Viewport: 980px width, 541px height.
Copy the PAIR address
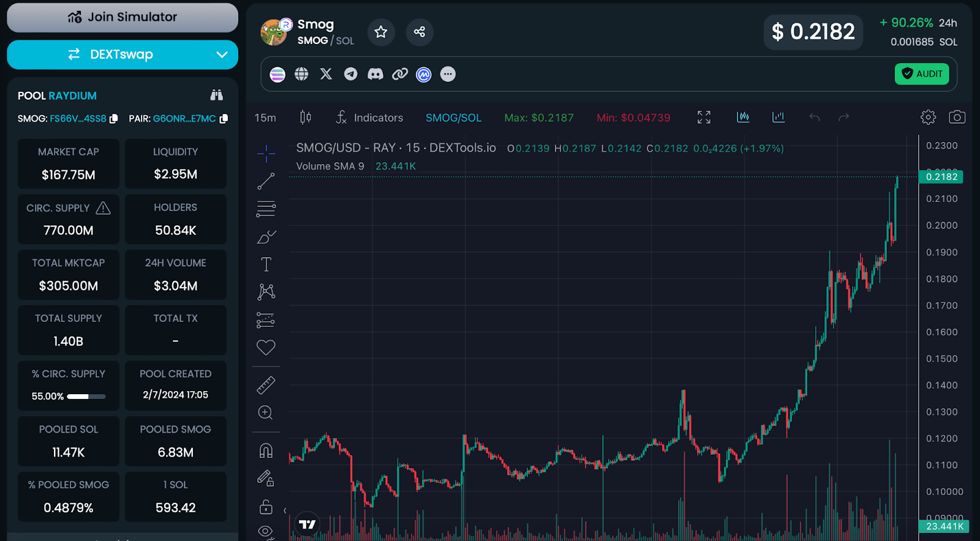pyautogui.click(x=224, y=119)
